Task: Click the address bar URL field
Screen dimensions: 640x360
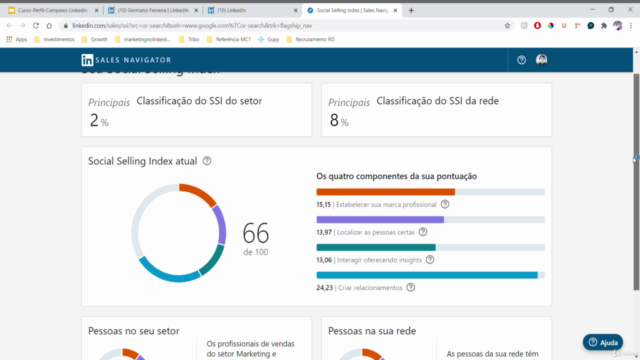Action: coord(286,25)
